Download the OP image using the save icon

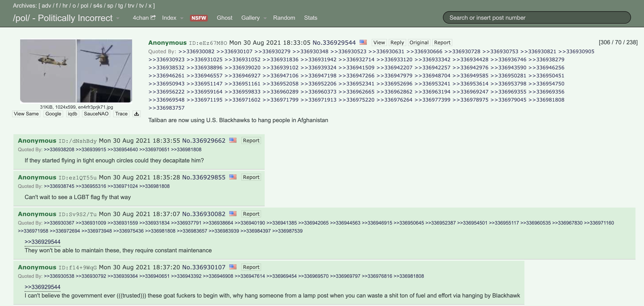point(137,114)
